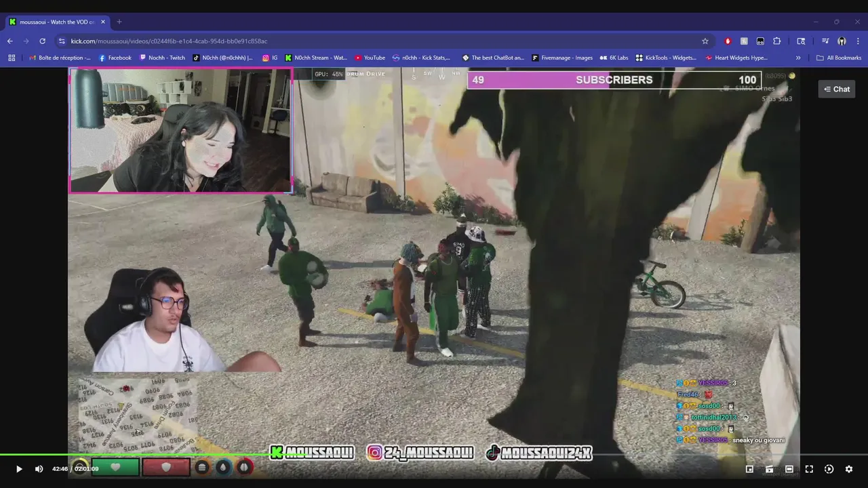Open the All Bookmarks folder

[x=839, y=58]
